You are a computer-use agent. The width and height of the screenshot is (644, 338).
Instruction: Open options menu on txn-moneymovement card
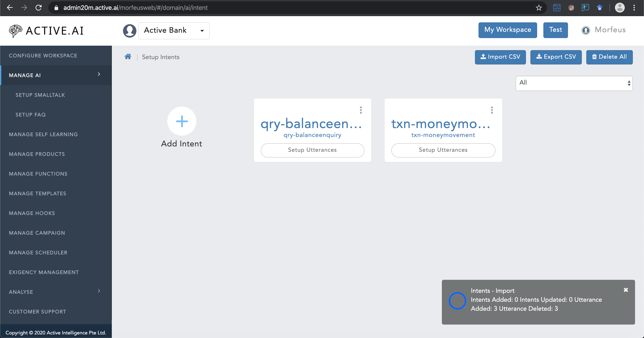tap(492, 110)
